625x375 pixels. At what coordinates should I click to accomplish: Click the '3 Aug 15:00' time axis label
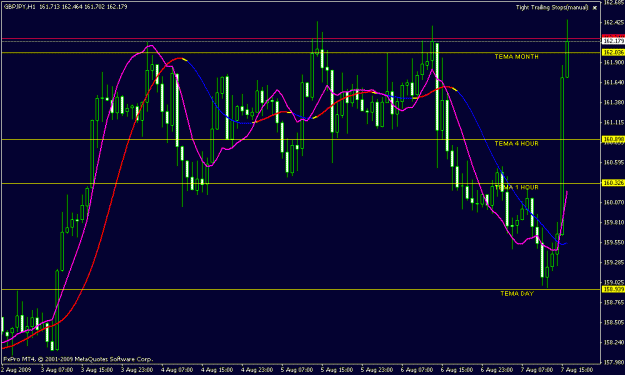97,370
